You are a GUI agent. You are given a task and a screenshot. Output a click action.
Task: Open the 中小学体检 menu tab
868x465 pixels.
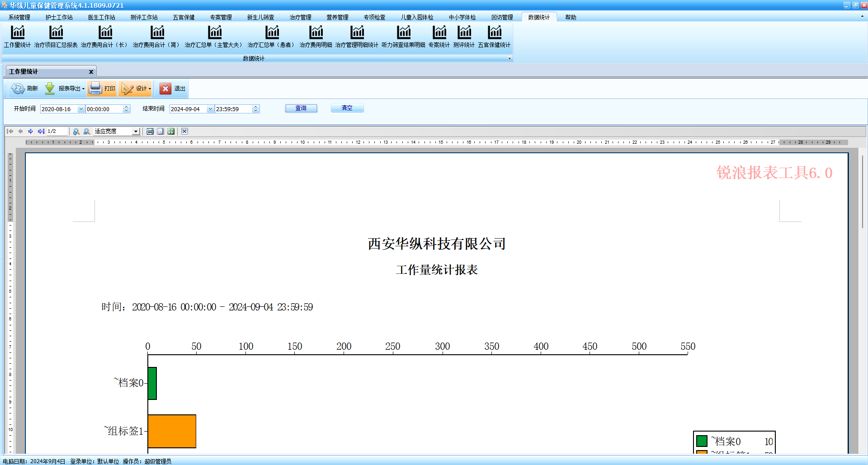click(x=462, y=17)
